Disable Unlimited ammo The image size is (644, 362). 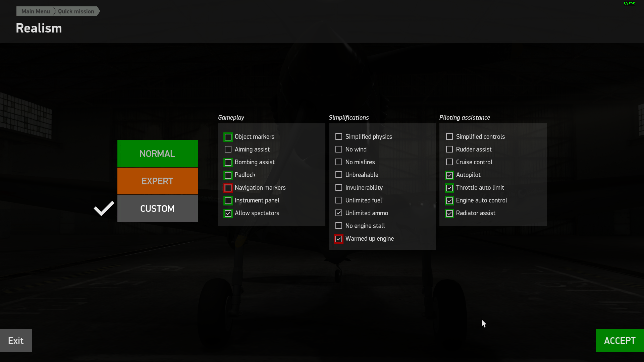(x=339, y=213)
